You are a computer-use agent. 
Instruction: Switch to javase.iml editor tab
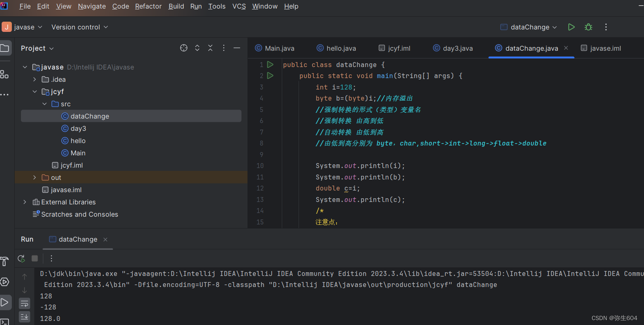click(x=601, y=48)
